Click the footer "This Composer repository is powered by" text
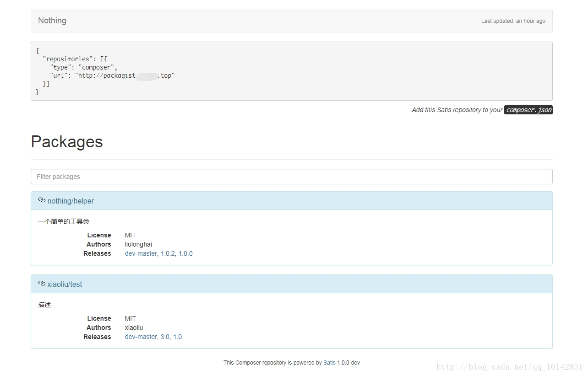Image resolution: width=588 pixels, height=376 pixels. click(x=272, y=363)
